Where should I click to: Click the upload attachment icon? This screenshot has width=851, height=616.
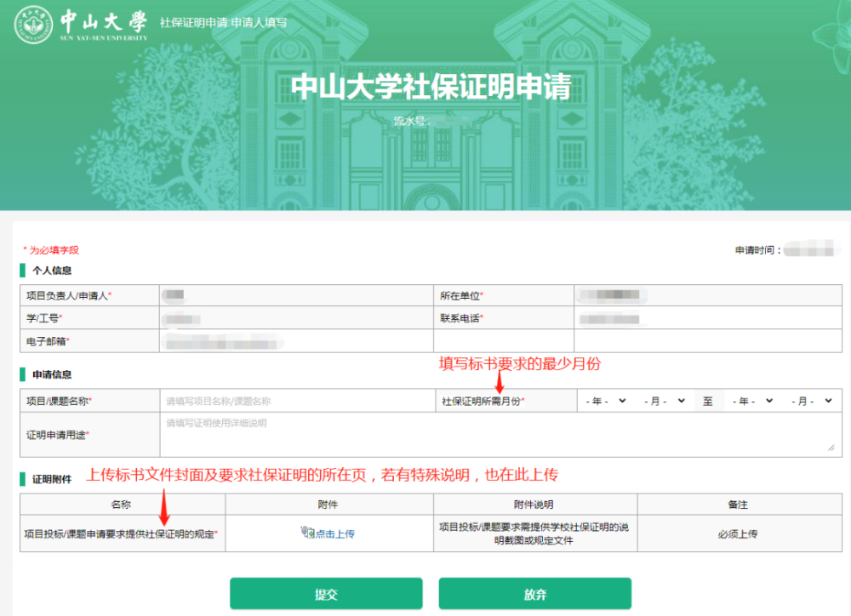308,533
